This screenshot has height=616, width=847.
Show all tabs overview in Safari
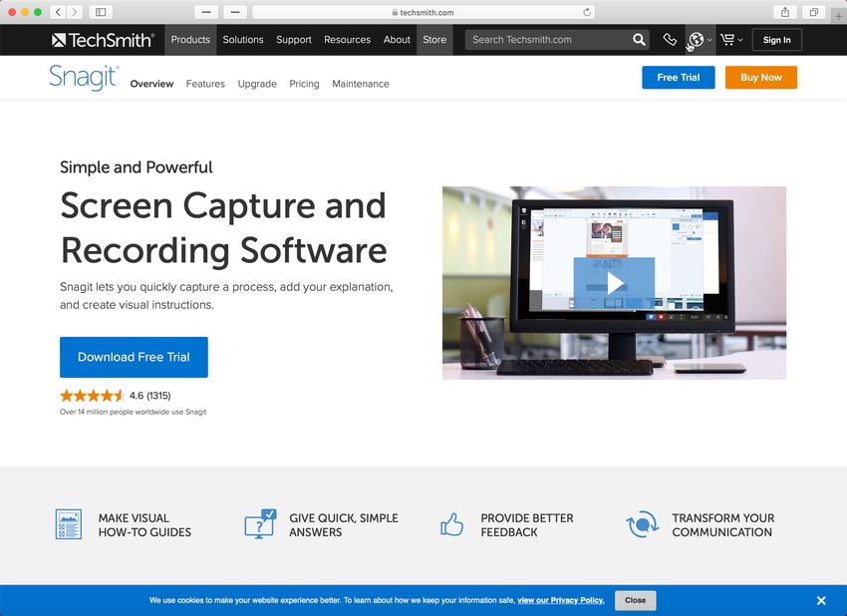coord(813,12)
